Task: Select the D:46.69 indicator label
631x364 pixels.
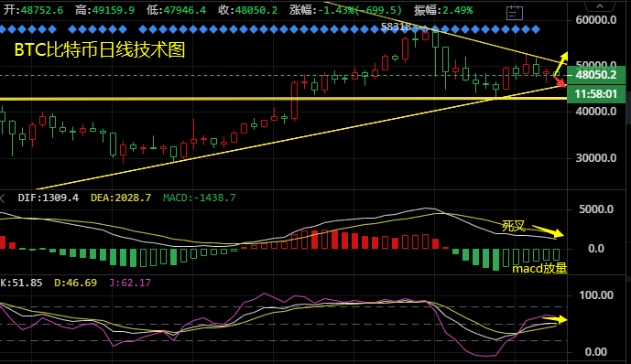Action: click(x=76, y=283)
